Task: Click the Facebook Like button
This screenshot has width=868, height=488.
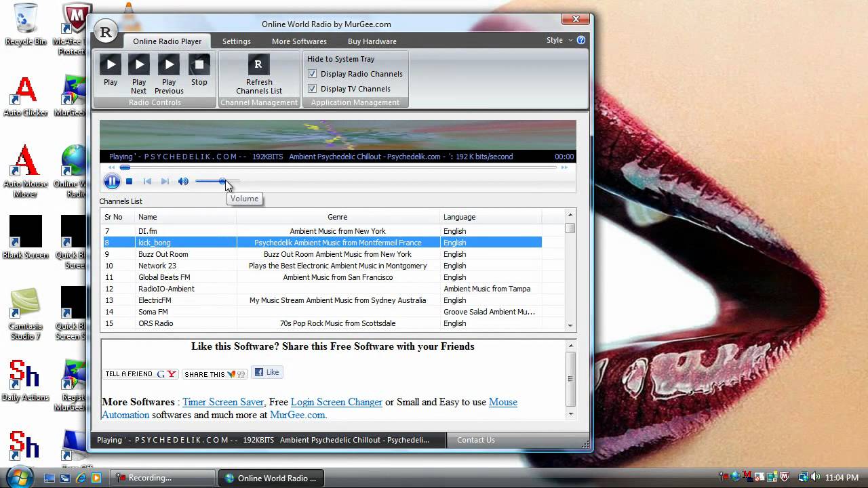Action: [267, 372]
